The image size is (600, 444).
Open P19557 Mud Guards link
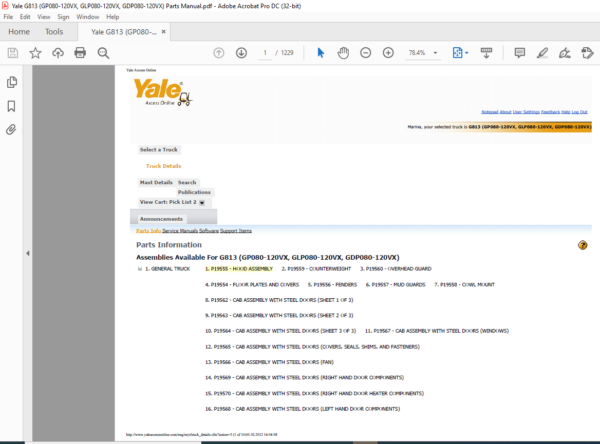pyautogui.click(x=395, y=285)
